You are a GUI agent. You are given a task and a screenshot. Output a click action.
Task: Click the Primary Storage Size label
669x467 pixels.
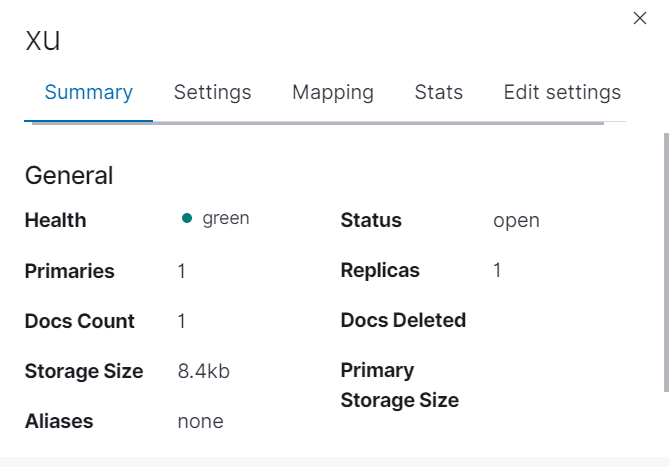(399, 385)
